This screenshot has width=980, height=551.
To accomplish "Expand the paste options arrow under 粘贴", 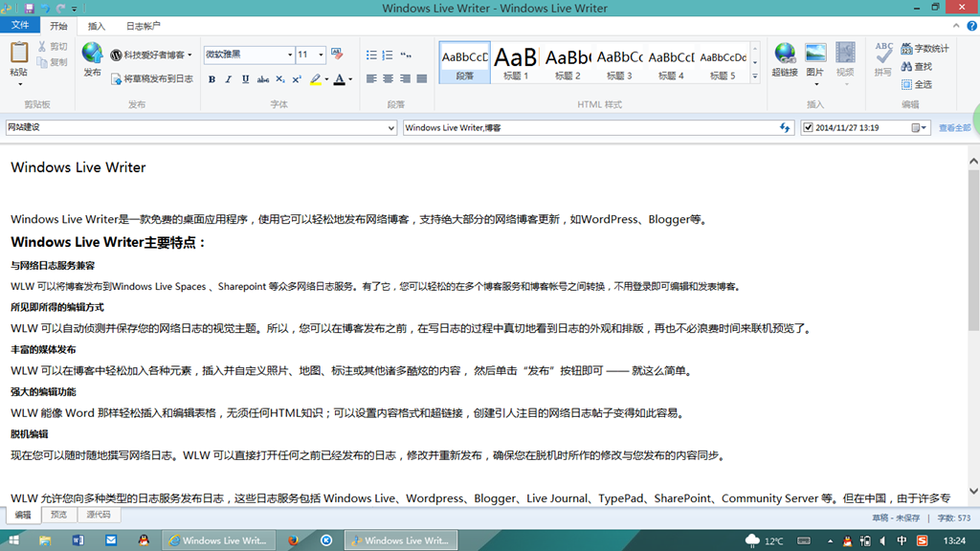I will 19,84.
